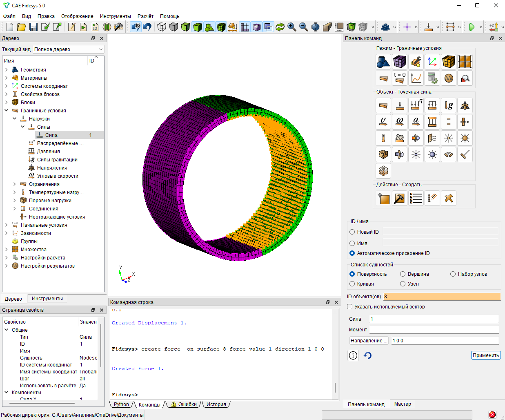Image resolution: width=505 pixels, height=420 pixels.
Task: Click the 'Момент' input field
Action: [434, 330]
